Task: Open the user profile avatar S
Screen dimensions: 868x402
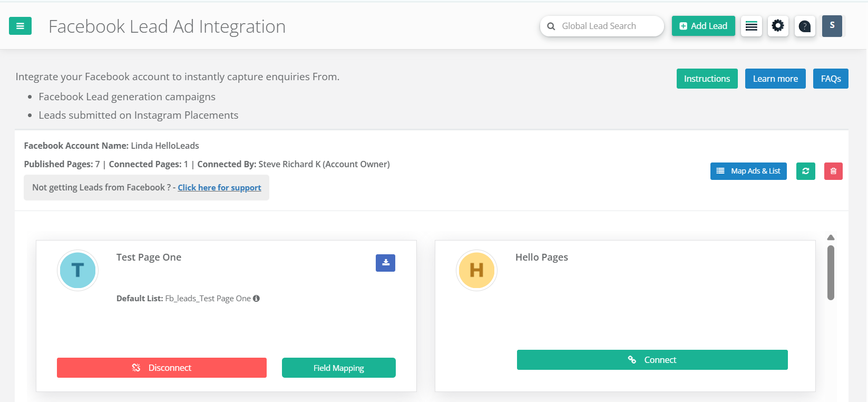Action: [832, 26]
